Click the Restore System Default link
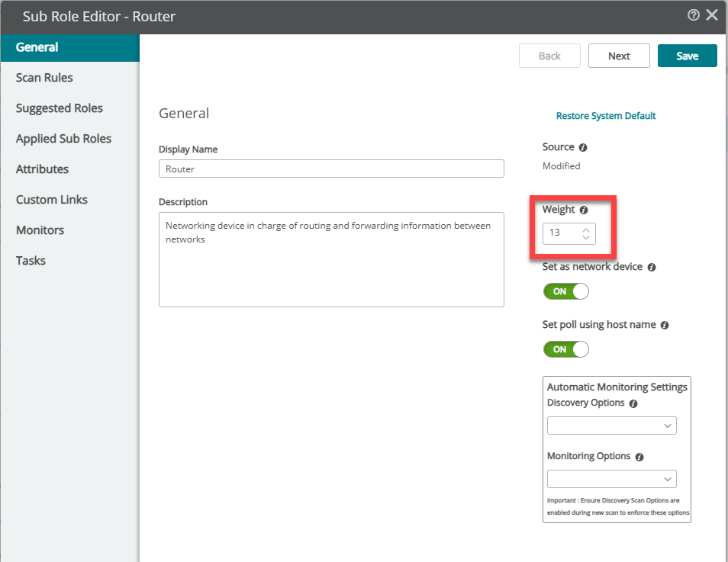The height and width of the screenshot is (562, 728). (606, 116)
